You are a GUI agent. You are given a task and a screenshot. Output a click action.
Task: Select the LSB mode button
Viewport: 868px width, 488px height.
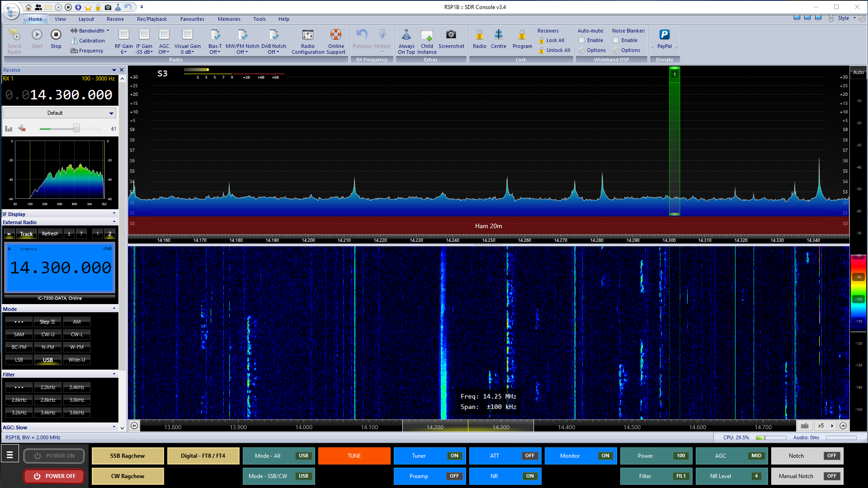pyautogui.click(x=19, y=360)
